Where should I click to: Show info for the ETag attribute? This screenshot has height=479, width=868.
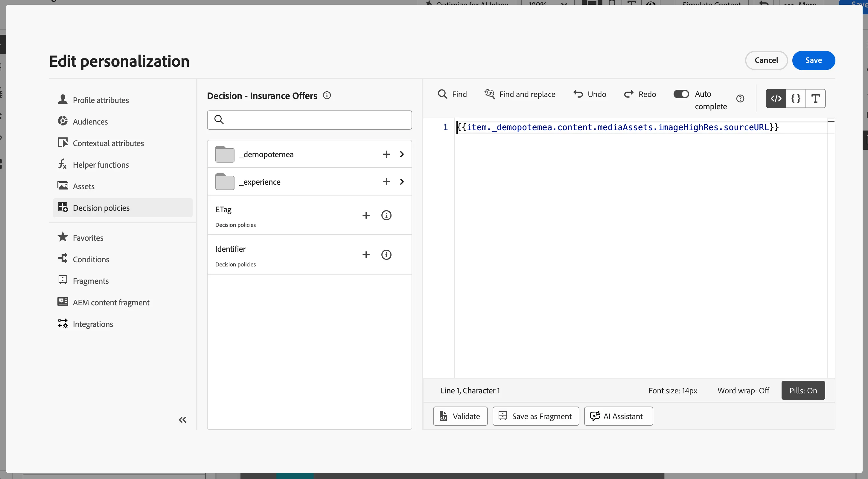click(x=386, y=215)
